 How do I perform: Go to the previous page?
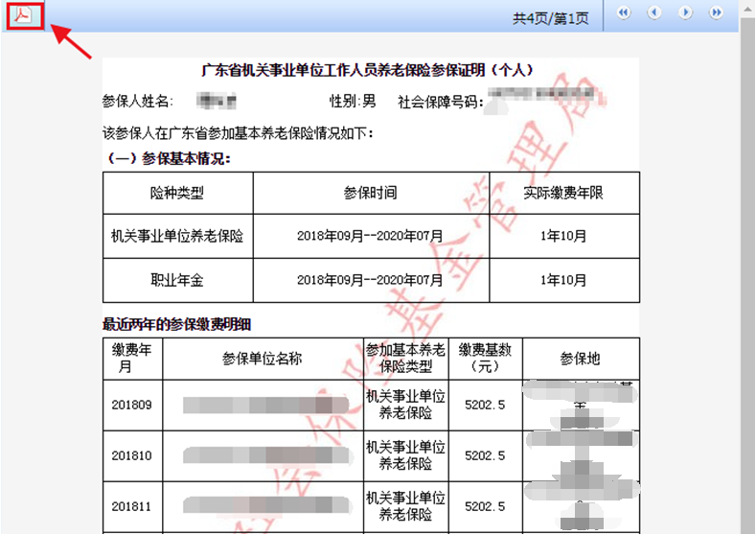click(x=654, y=13)
